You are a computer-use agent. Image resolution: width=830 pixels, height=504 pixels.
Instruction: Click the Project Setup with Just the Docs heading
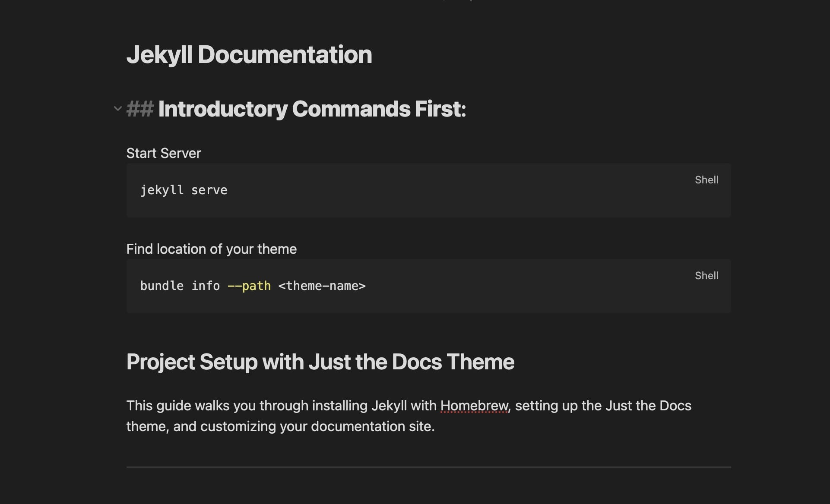pos(320,362)
